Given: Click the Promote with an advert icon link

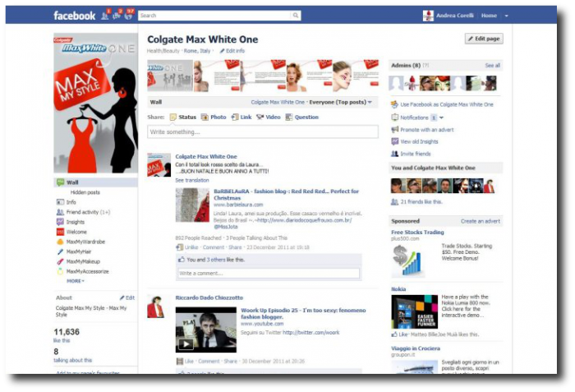Looking at the screenshot, I should coord(394,130).
